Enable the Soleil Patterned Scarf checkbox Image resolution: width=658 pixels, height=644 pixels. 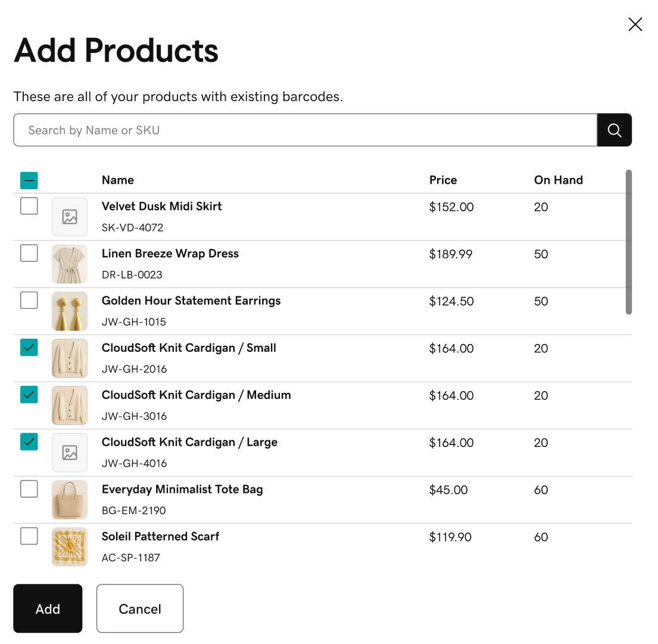point(29,536)
